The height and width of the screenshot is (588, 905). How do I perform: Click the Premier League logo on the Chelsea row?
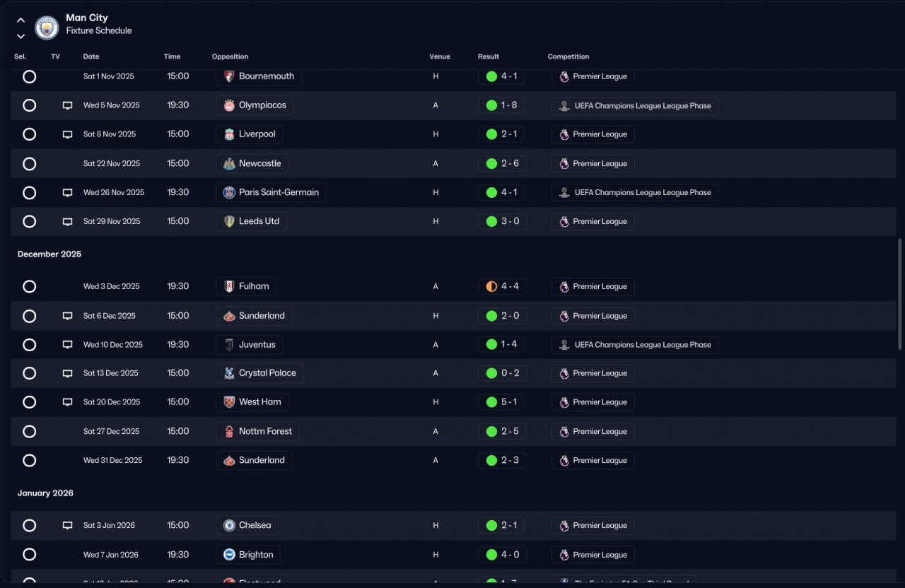point(564,525)
